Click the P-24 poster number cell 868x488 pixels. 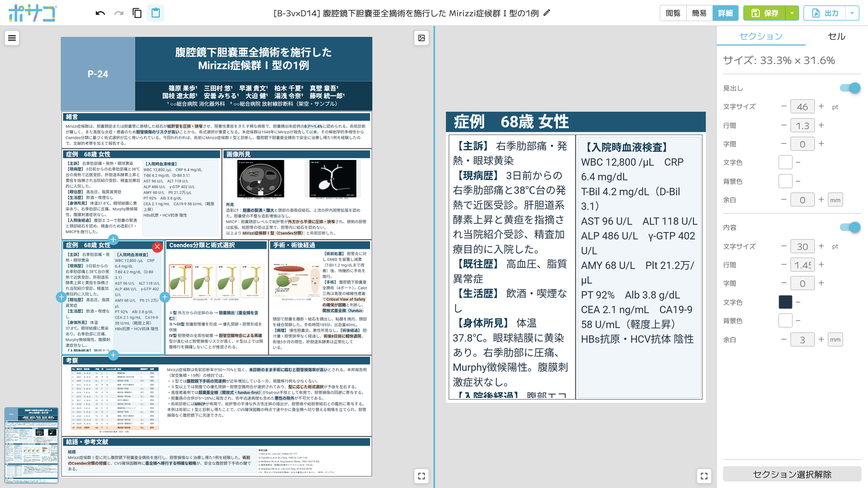(x=98, y=74)
